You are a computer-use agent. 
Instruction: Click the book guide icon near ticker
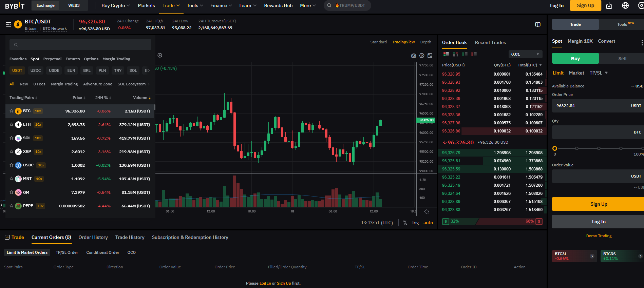click(x=538, y=24)
